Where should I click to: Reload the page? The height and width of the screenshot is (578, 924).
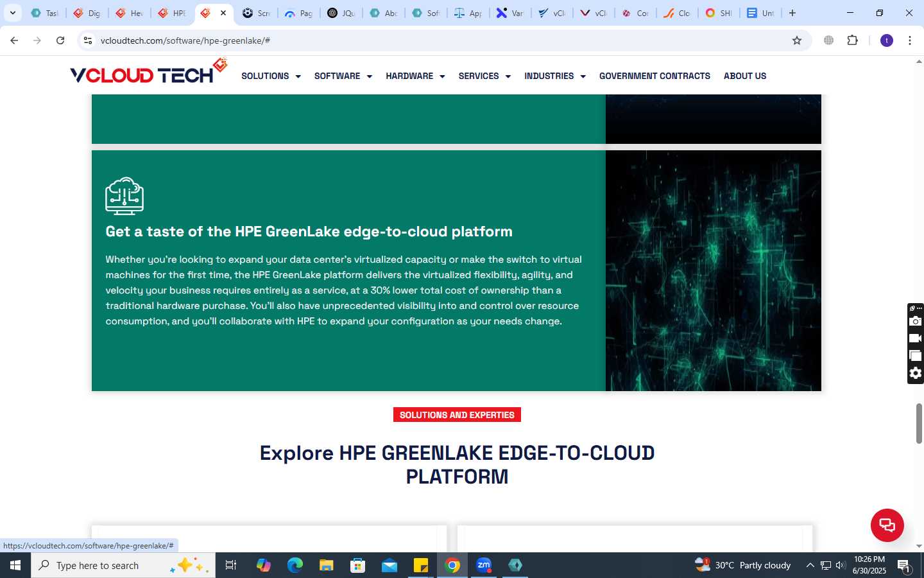click(60, 40)
